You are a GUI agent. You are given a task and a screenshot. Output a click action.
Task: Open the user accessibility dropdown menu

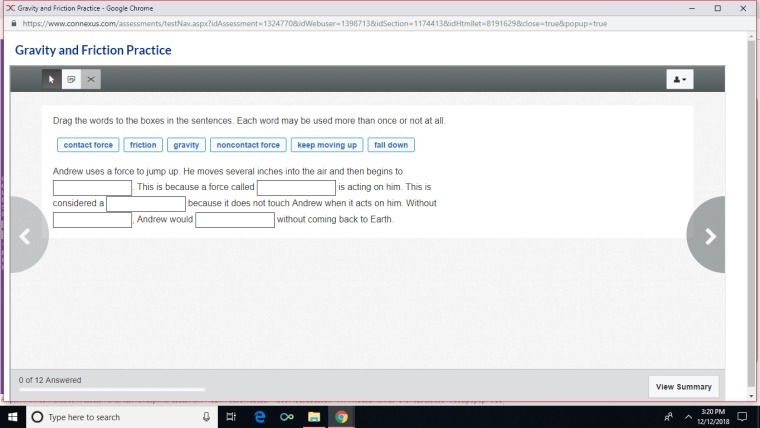coord(680,79)
